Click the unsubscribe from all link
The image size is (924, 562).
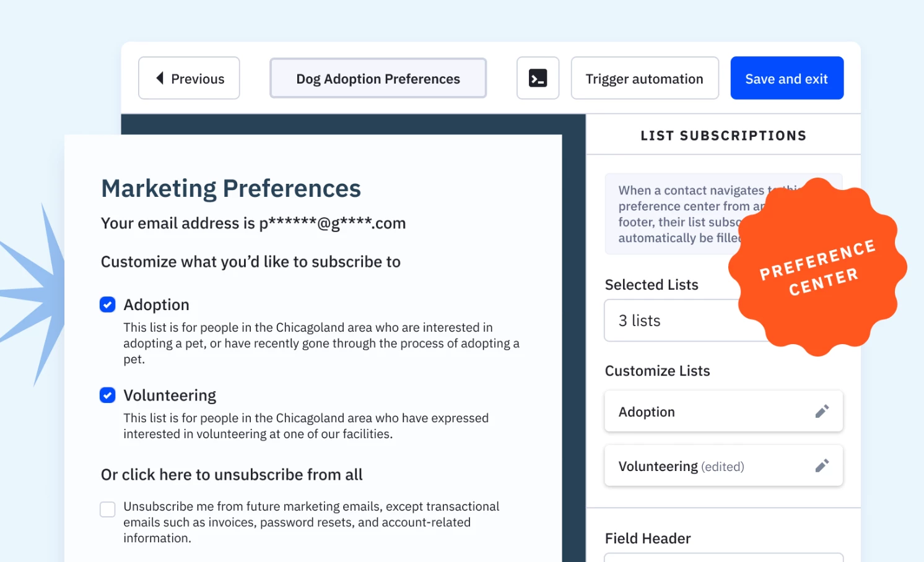232,474
